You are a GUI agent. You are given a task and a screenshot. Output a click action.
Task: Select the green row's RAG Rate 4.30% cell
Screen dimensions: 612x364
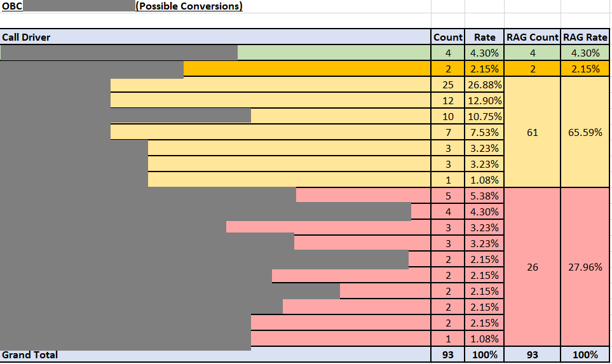(585, 53)
